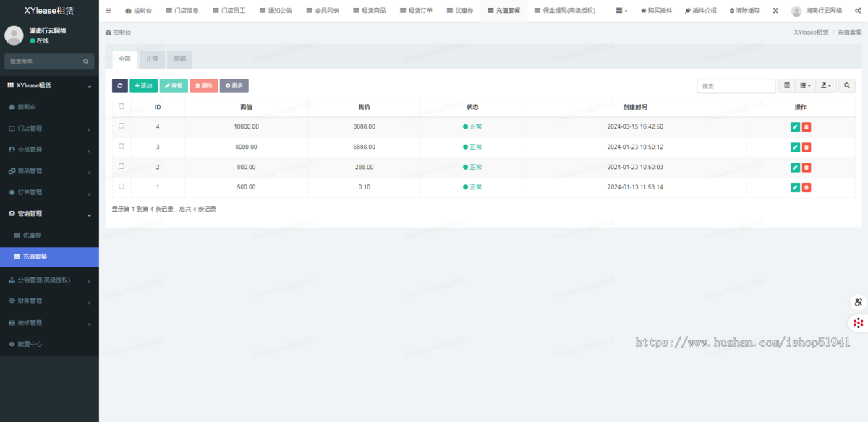This screenshot has height=422, width=868.
Task: Open the export data dropdown
Action: click(826, 86)
